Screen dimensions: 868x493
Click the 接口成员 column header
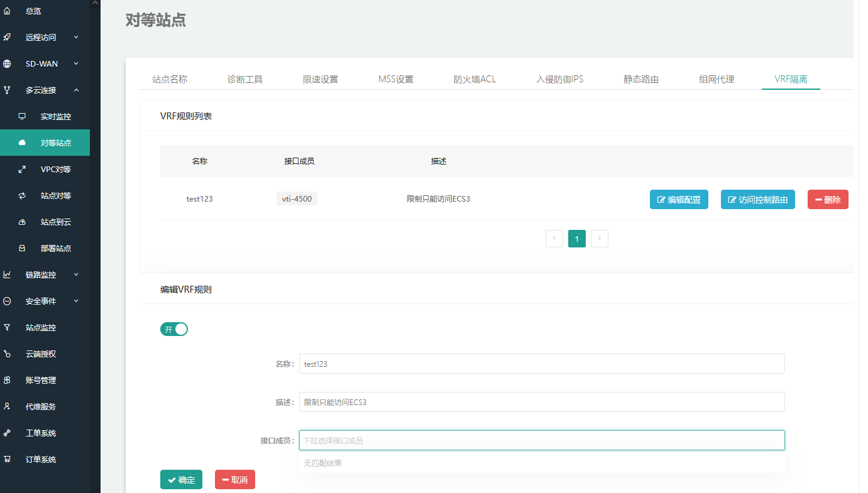(299, 161)
